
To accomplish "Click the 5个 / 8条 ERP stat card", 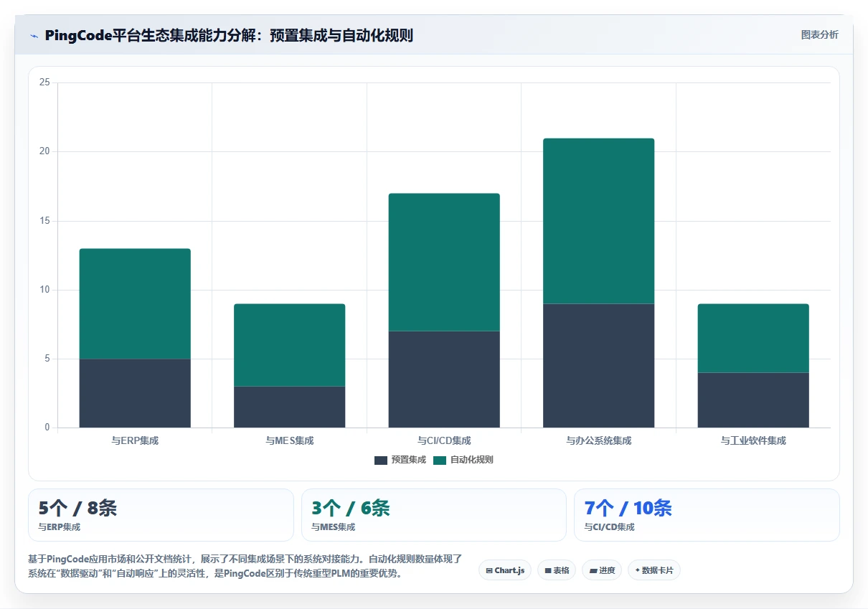I will click(161, 515).
